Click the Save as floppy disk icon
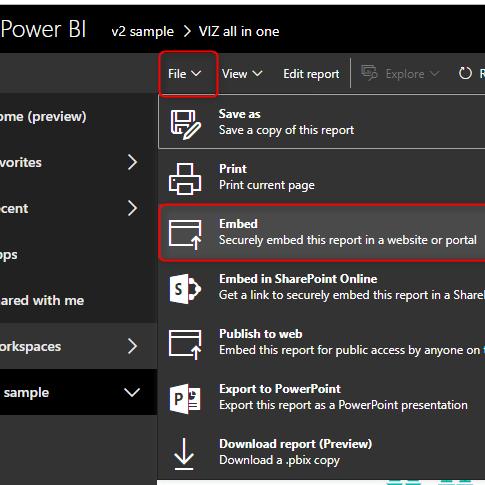This screenshot has width=485, height=485. pos(185,124)
